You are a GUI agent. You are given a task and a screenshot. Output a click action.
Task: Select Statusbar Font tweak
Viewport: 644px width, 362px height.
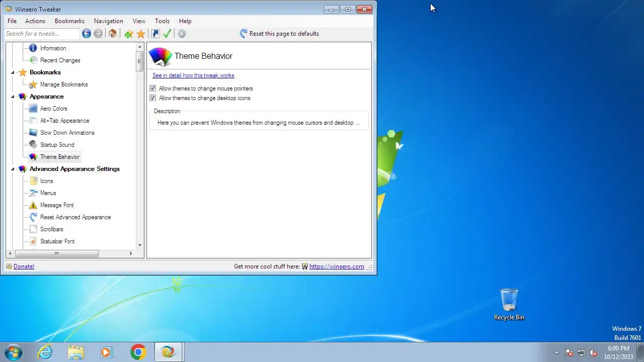click(x=57, y=241)
